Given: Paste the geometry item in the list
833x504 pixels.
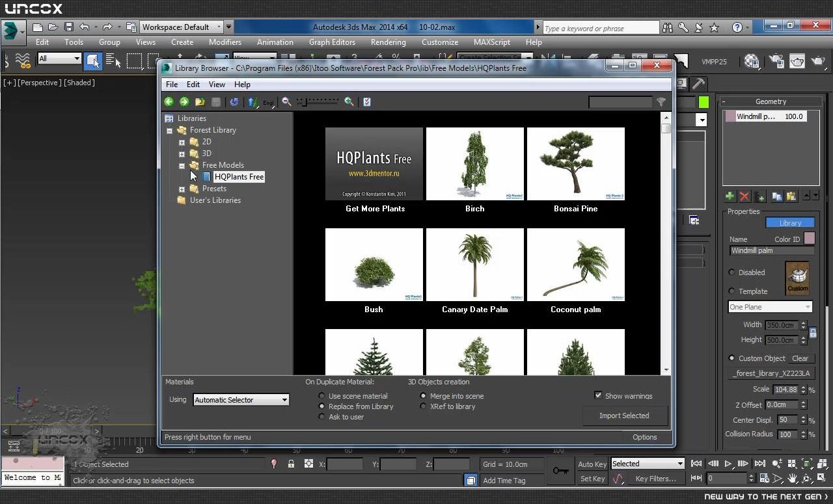Looking at the screenshot, I should pyautogui.click(x=791, y=196).
